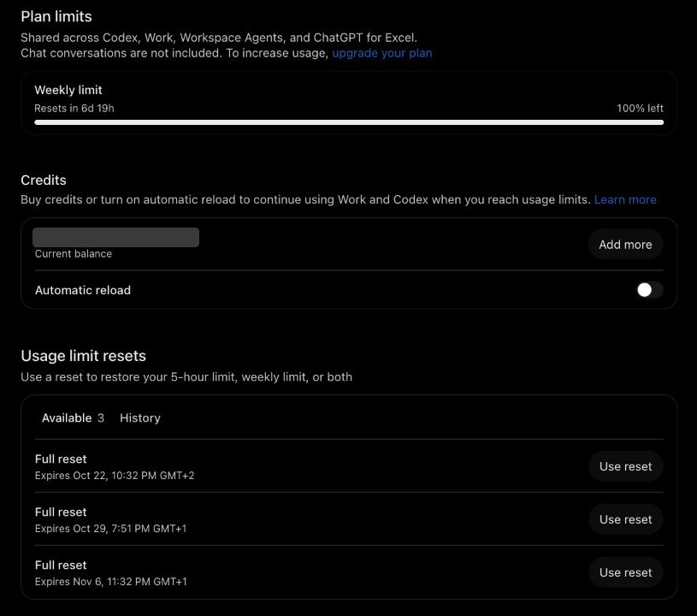Toggle the Automatic reload switch
697x616 pixels.
[x=649, y=290]
